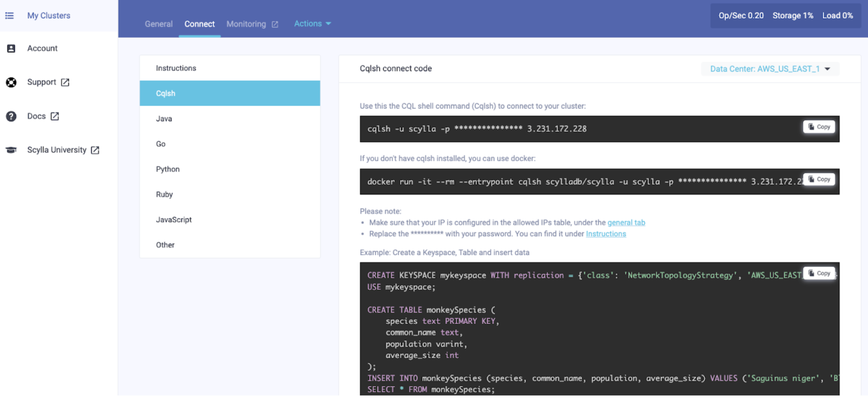Click the Support external-link arrow icon
Screen dimensions: 868x411
pyautogui.click(x=66, y=82)
